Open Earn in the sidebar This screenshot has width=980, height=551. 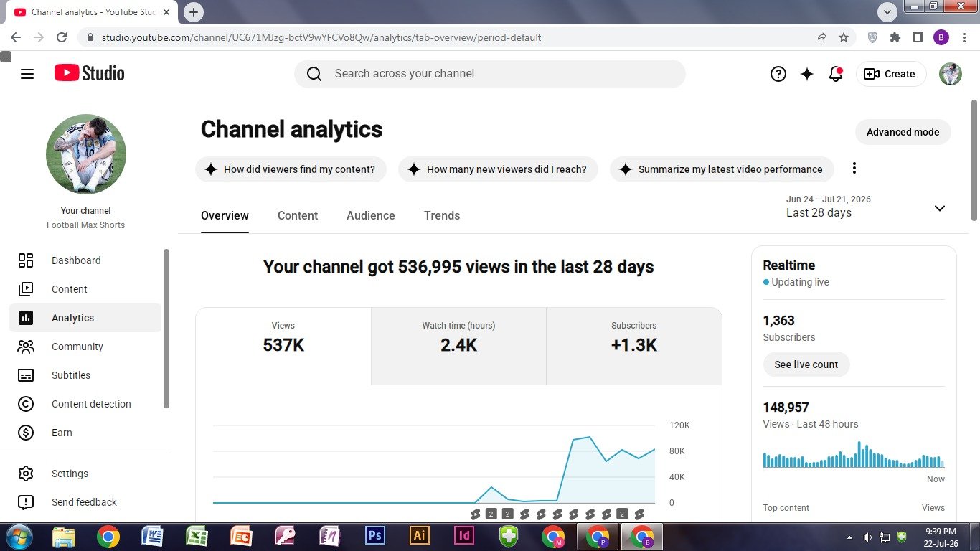[x=85, y=433]
